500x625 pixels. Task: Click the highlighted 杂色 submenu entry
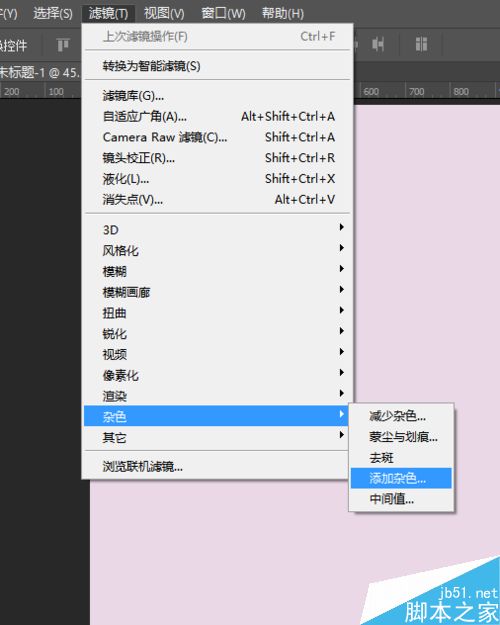[x=216, y=416]
